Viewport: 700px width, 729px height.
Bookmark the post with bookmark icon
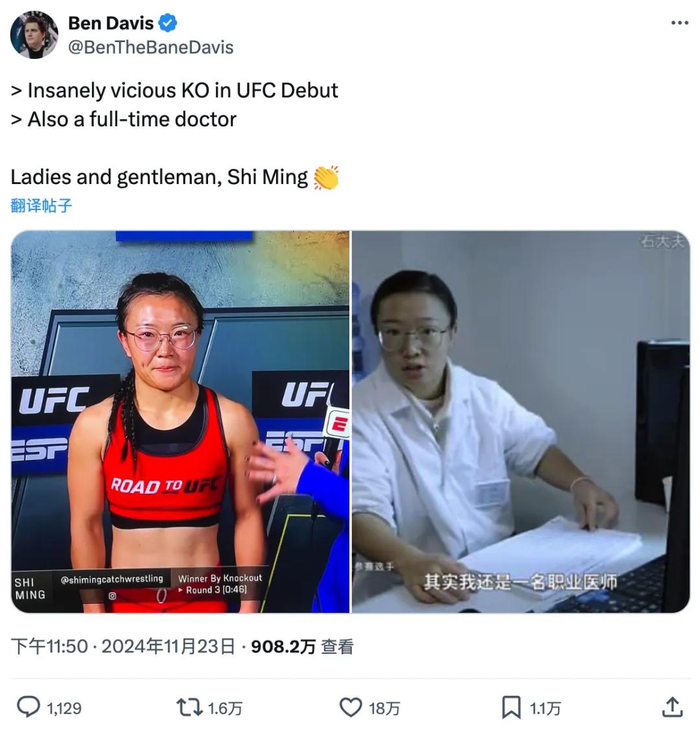coord(511,708)
